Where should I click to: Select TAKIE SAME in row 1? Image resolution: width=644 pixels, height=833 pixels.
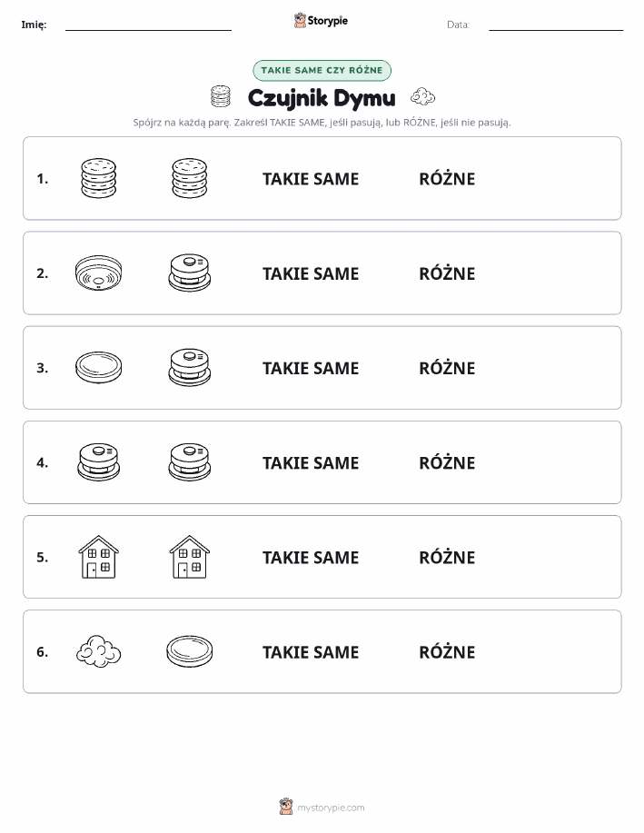[311, 179]
